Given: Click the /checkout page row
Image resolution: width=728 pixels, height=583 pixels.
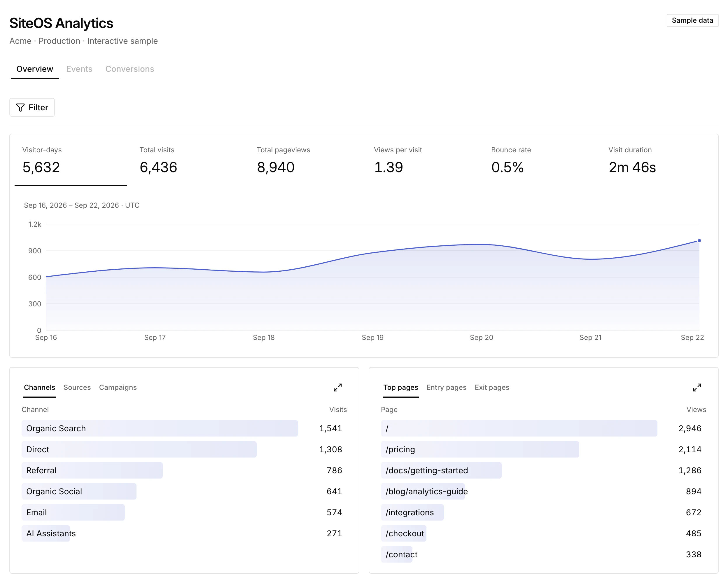Looking at the screenshot, I should [543, 533].
